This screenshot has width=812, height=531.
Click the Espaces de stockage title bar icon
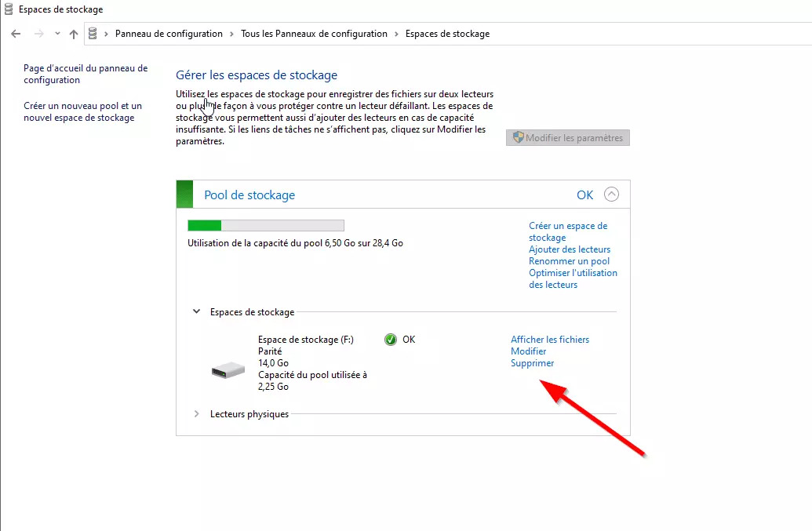(9, 9)
